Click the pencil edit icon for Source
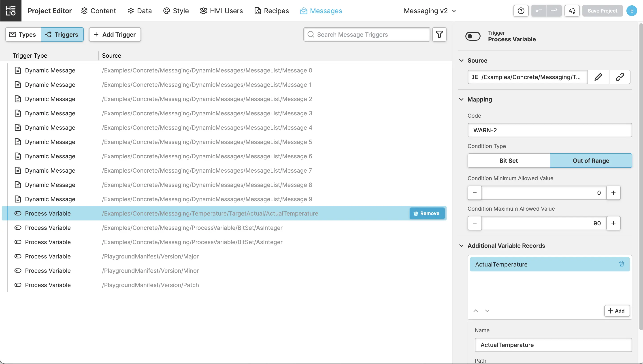Screen dimensions: 643x364 click(x=598, y=77)
